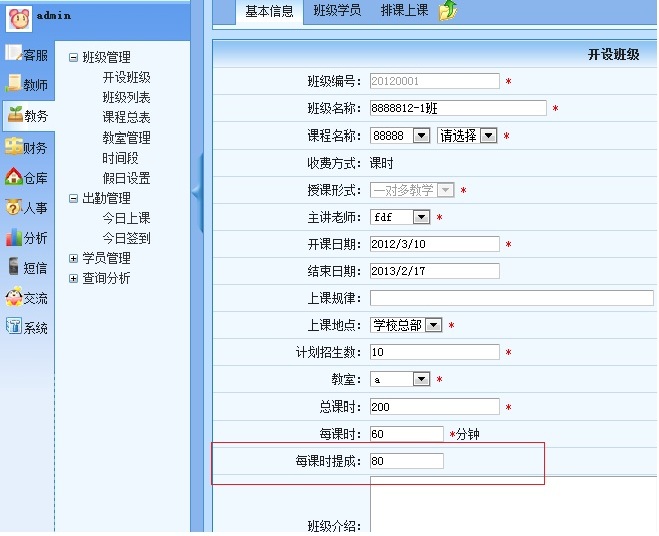Open 今日签到 in the tree
The width and height of the screenshot is (659, 536).
tap(127, 238)
